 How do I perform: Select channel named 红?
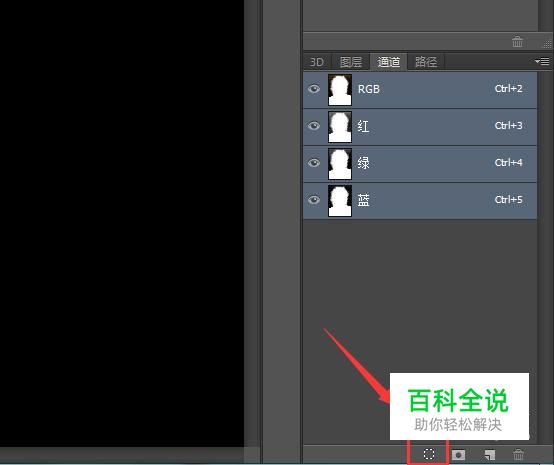click(x=364, y=126)
